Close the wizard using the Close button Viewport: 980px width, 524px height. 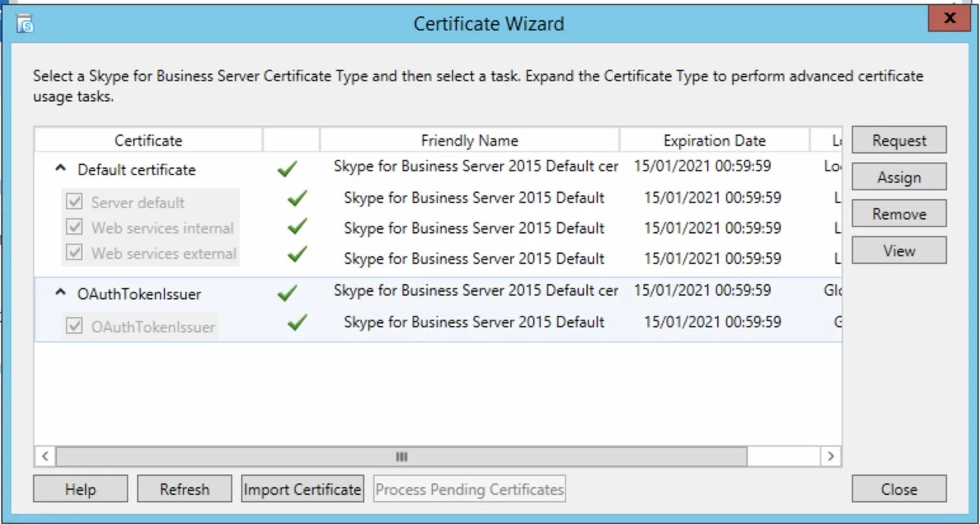click(x=899, y=489)
